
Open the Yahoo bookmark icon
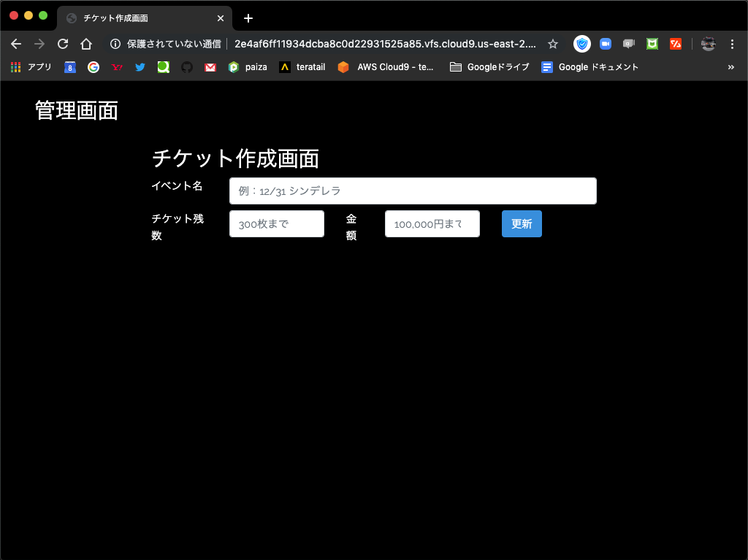[x=117, y=67]
